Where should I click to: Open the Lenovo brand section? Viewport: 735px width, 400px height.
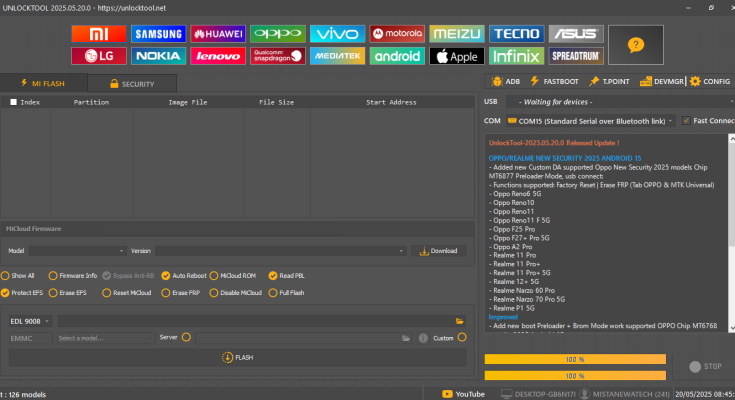(x=218, y=56)
